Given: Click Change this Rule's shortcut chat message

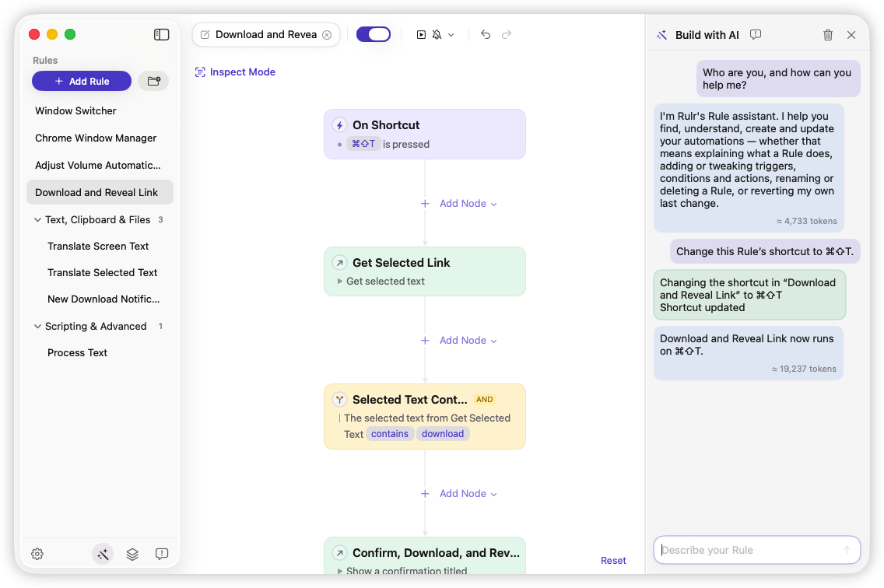Looking at the screenshot, I should (765, 251).
